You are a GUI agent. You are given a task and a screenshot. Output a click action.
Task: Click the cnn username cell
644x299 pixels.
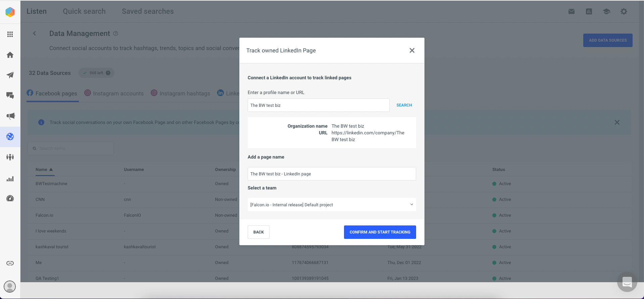(x=127, y=200)
